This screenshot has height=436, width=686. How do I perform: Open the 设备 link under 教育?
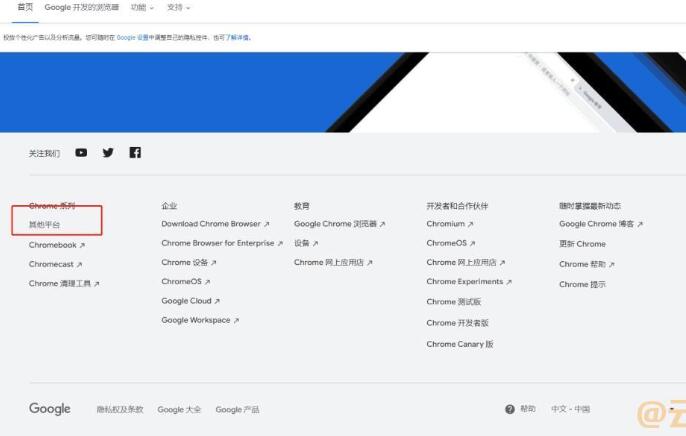306,243
